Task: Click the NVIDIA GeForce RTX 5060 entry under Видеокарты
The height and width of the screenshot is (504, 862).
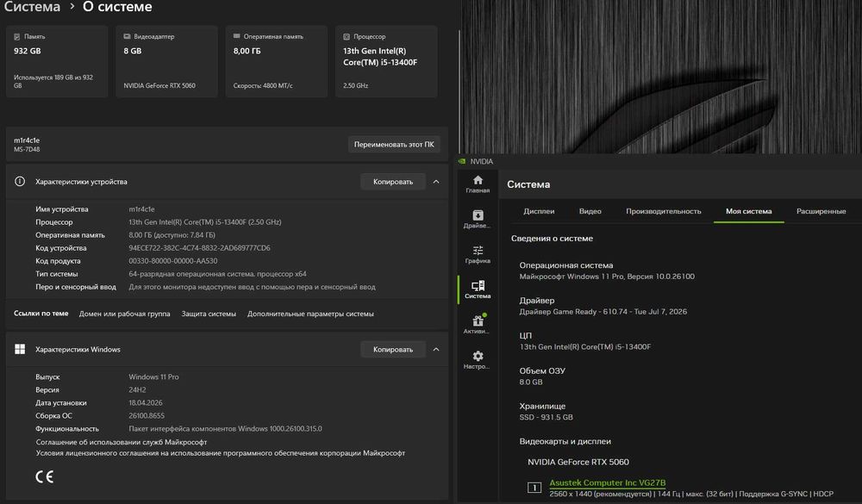Action: (x=578, y=463)
